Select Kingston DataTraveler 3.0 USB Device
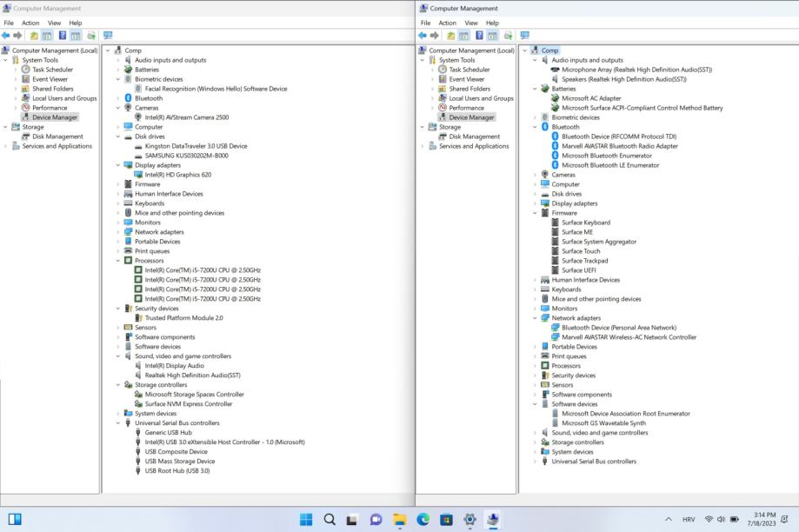 [196, 146]
